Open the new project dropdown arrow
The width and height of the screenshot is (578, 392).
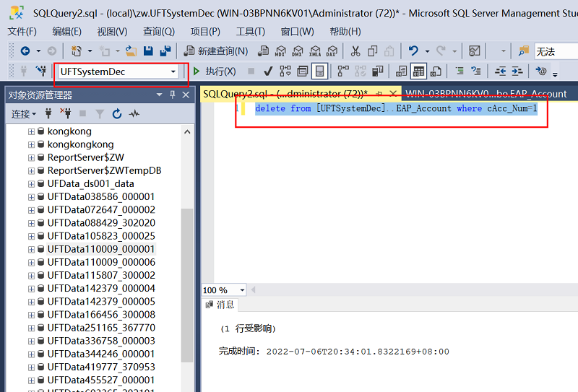(x=90, y=51)
